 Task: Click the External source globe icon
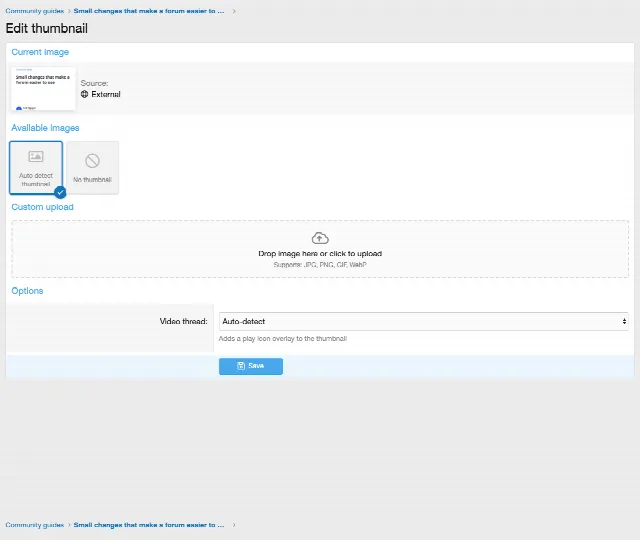[x=84, y=94]
